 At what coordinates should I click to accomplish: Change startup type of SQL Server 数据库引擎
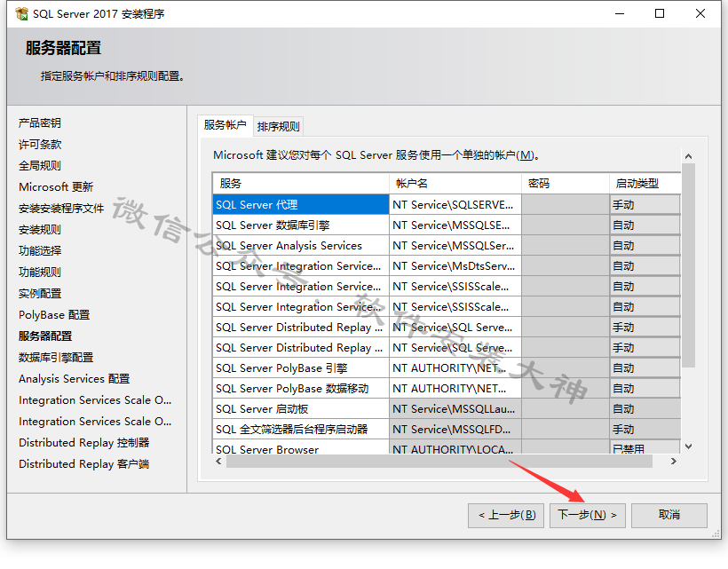point(645,225)
